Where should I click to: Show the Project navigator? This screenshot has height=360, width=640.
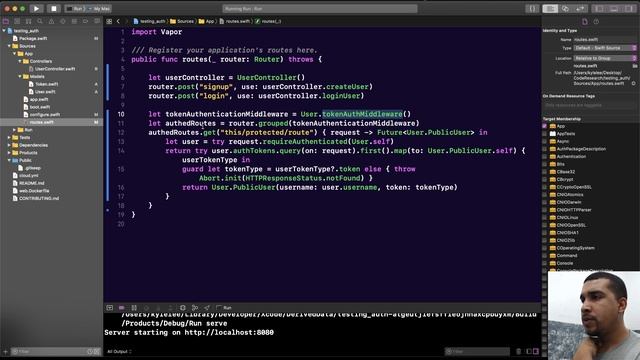coord(6,21)
